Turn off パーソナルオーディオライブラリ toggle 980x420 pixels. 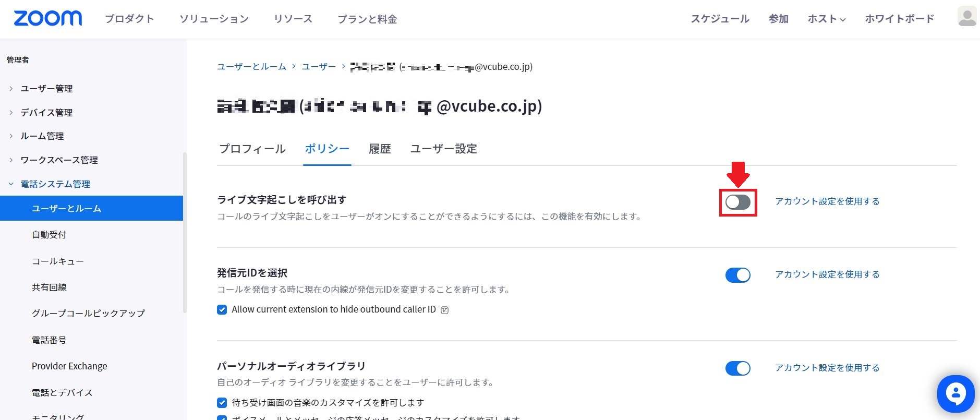tap(737, 368)
